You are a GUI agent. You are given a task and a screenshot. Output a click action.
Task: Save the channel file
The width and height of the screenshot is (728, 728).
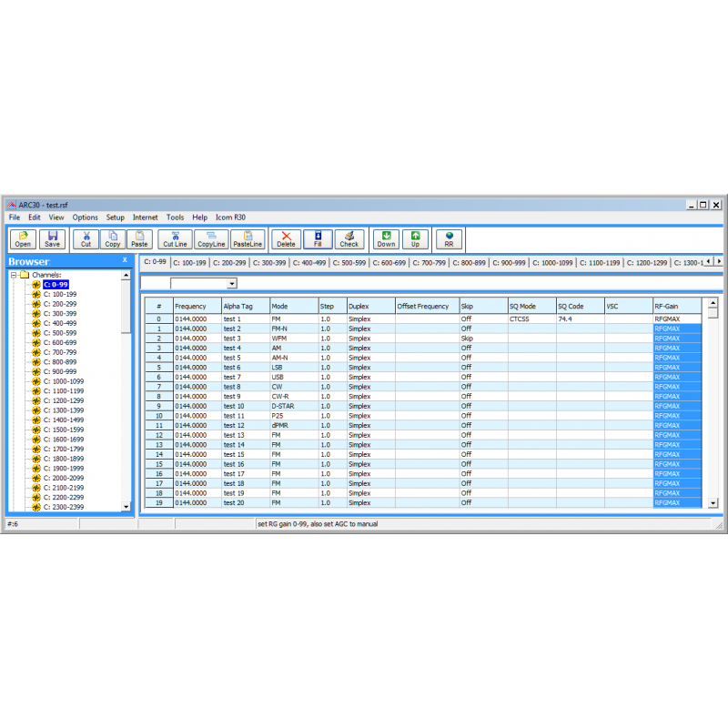click(x=52, y=238)
